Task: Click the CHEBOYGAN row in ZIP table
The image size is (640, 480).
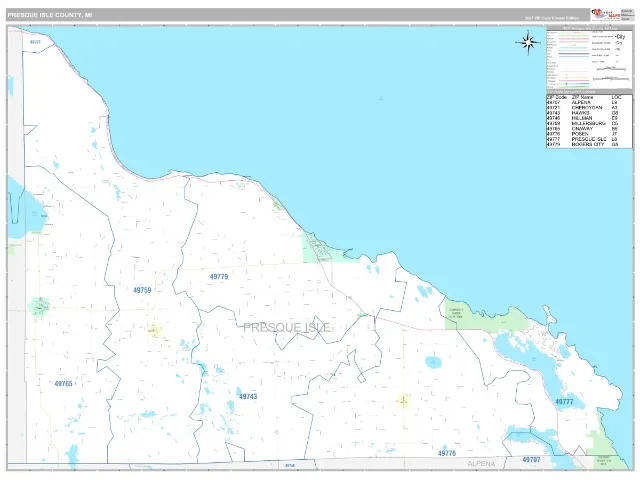Action: (584, 108)
